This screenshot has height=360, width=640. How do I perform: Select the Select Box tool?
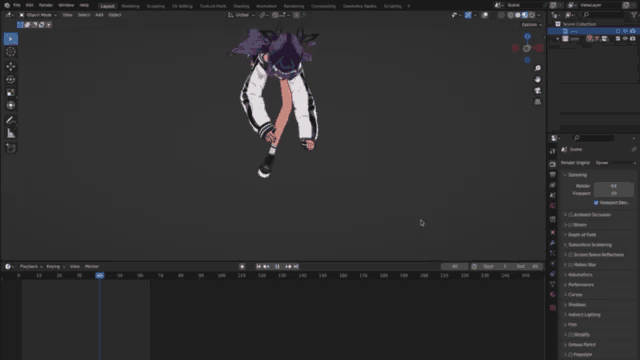(x=11, y=39)
